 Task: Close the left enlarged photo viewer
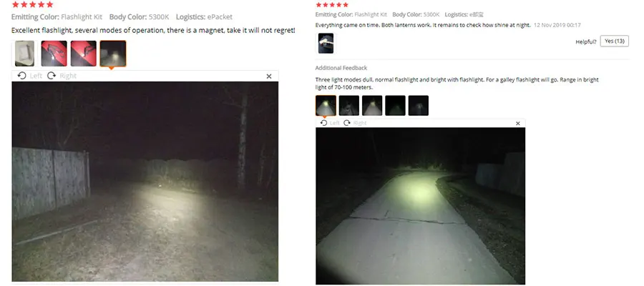coord(269,77)
